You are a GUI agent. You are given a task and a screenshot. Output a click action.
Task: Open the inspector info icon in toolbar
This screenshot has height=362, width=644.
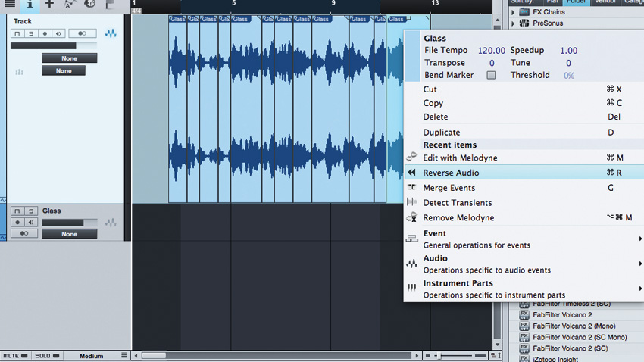point(30,5)
